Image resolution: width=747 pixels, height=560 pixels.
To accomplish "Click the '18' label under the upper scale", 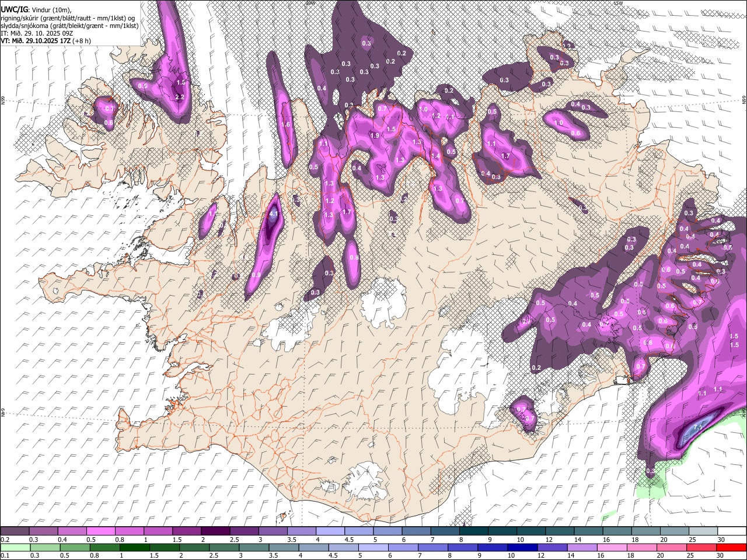I will pyautogui.click(x=634, y=540).
